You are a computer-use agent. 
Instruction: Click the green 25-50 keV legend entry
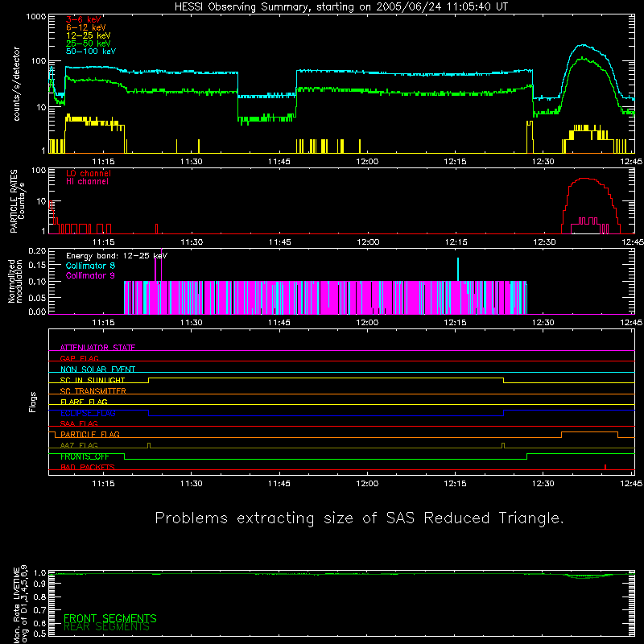(88, 43)
